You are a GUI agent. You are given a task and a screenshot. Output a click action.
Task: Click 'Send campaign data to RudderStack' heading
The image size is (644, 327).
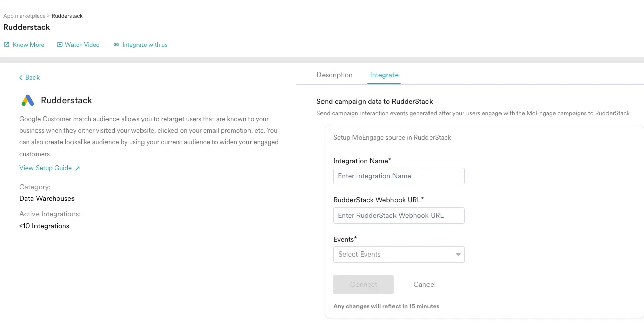coord(375,101)
